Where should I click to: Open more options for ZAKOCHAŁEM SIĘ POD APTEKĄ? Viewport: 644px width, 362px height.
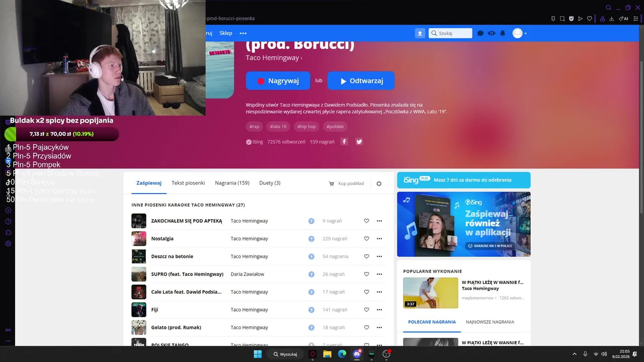click(x=379, y=221)
